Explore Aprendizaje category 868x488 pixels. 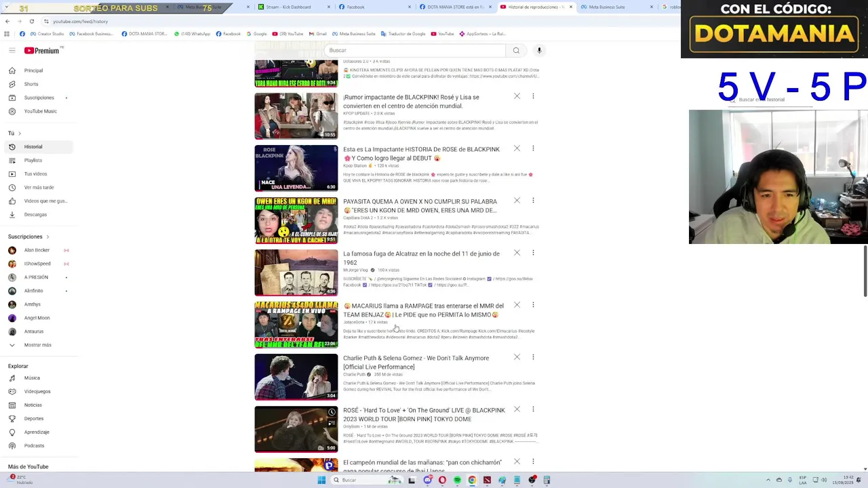coord(37,432)
